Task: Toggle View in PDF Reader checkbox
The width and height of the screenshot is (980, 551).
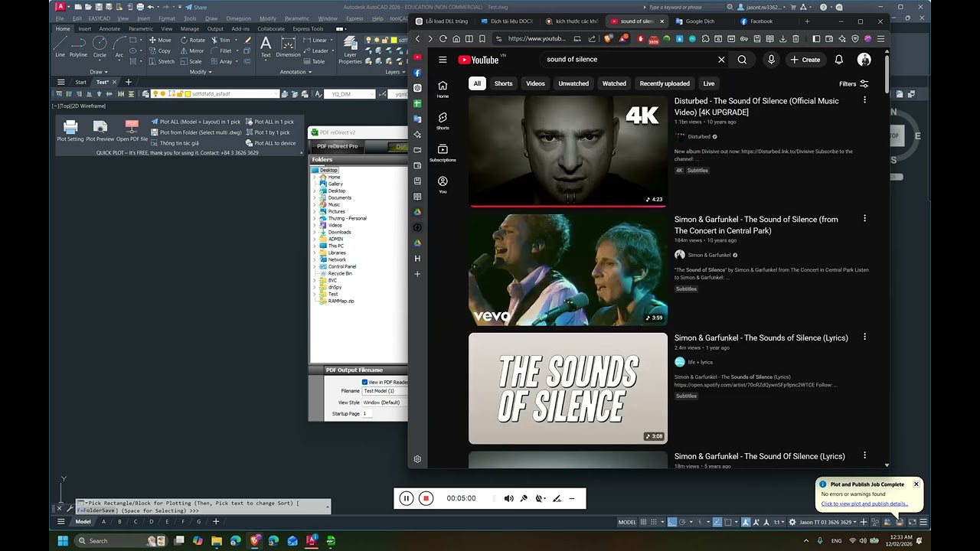Action: (x=364, y=382)
